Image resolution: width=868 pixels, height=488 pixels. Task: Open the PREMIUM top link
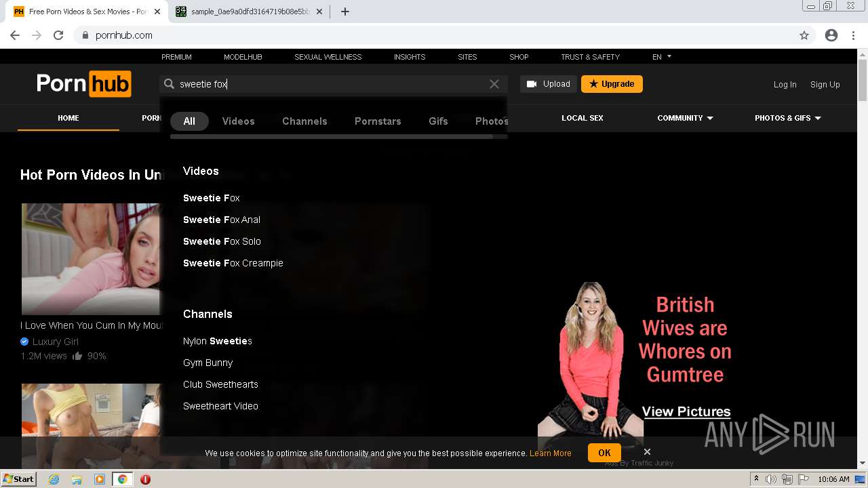(x=176, y=57)
